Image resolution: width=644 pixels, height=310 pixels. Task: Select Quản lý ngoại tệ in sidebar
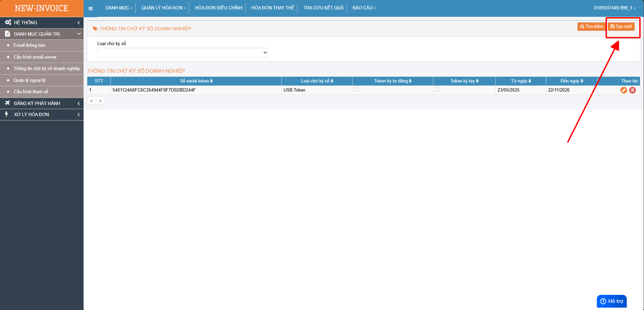click(42, 80)
